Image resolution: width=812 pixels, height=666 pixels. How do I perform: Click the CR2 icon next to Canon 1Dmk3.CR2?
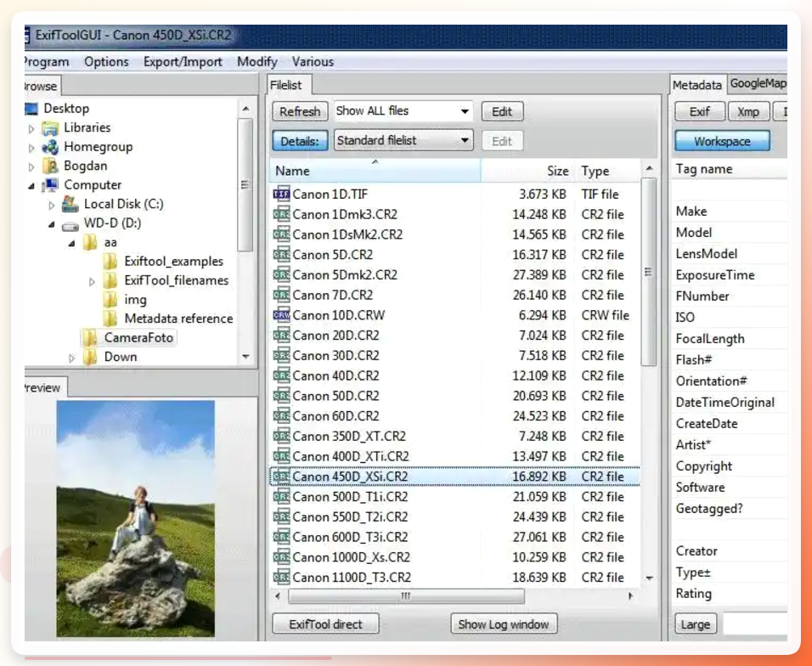coord(281,214)
